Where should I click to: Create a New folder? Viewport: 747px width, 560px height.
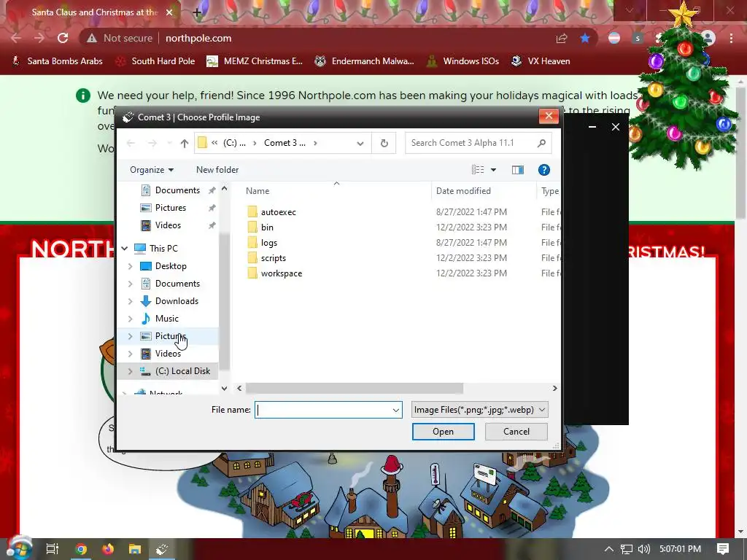click(x=217, y=170)
